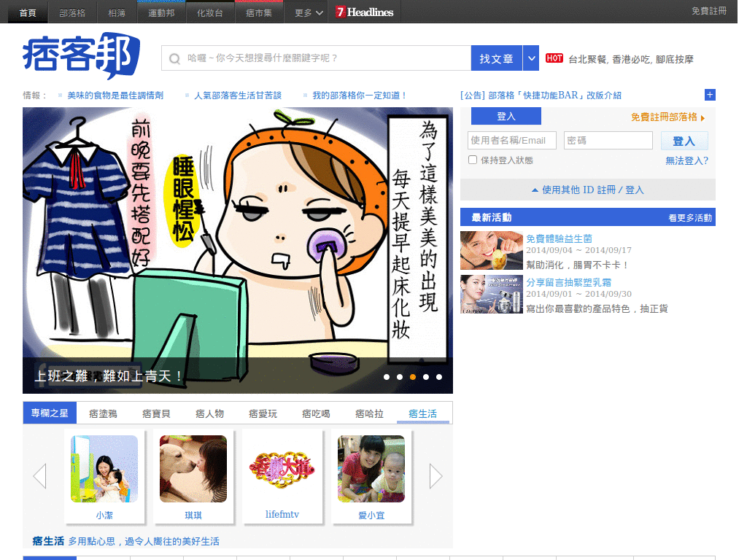Open 部落格 from the top menu

(x=72, y=12)
